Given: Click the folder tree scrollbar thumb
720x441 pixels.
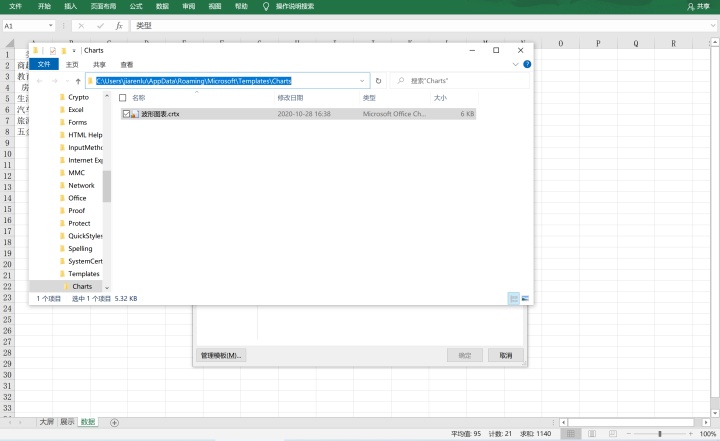Looking at the screenshot, I should coord(107,186).
